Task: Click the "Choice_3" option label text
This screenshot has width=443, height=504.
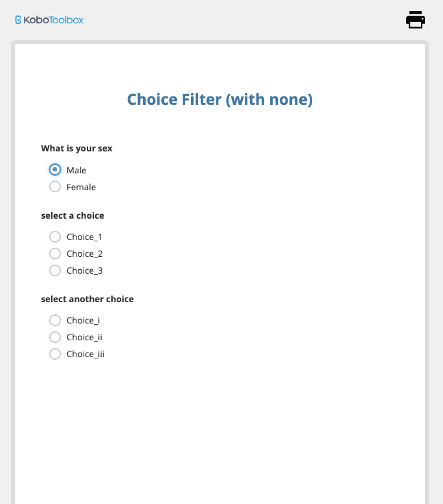Action: (x=84, y=270)
